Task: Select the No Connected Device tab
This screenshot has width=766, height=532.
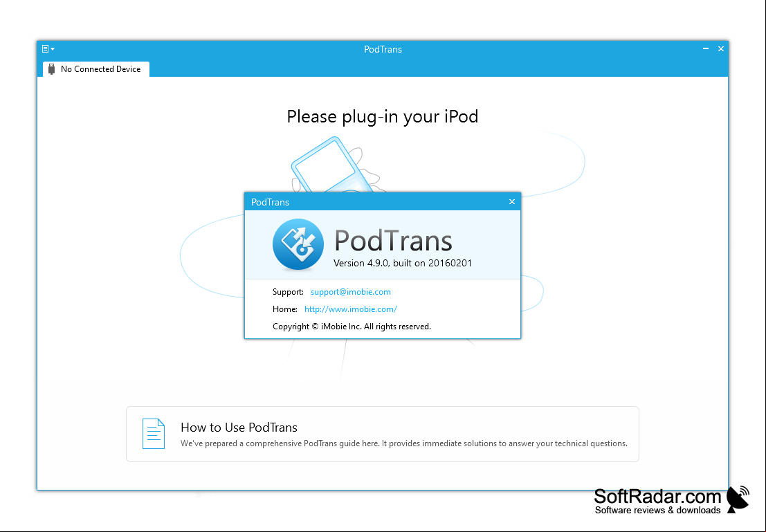Action: [x=95, y=69]
